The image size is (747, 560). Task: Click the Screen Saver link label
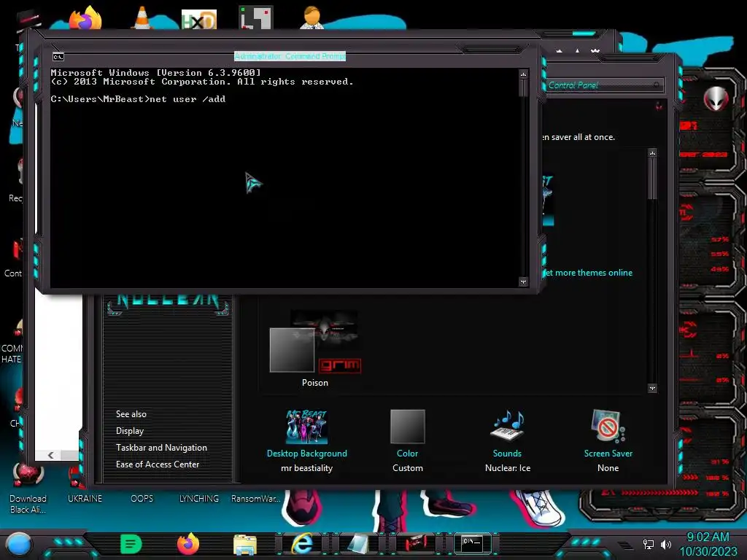608,454
